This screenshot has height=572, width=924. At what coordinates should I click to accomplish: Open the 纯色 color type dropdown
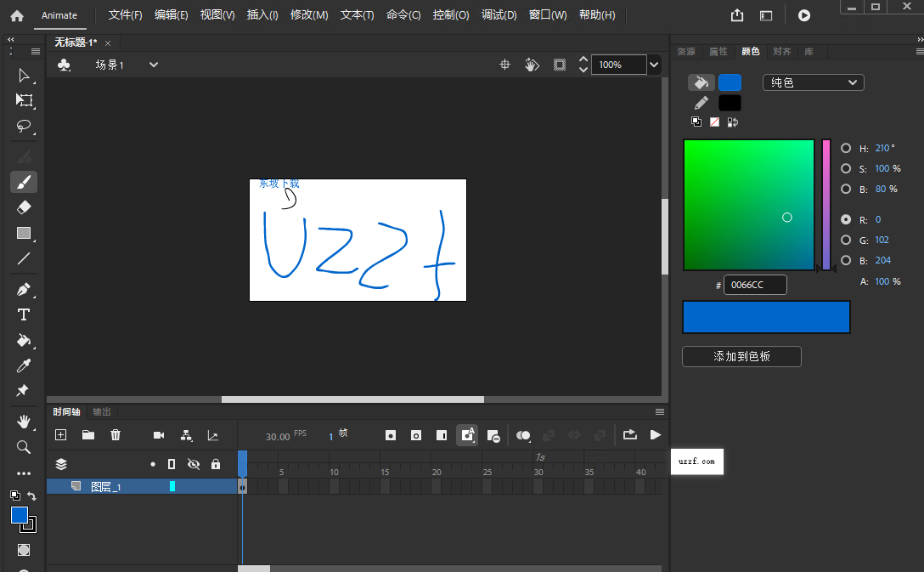click(x=812, y=82)
